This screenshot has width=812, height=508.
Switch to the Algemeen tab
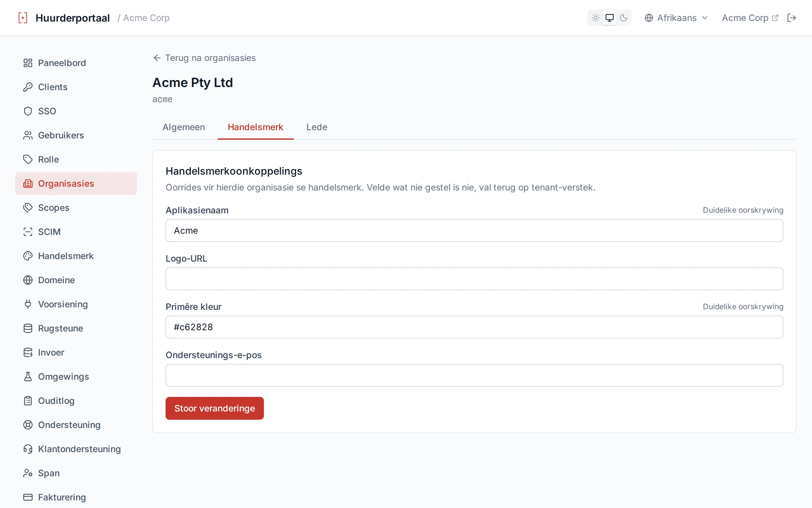pos(184,127)
